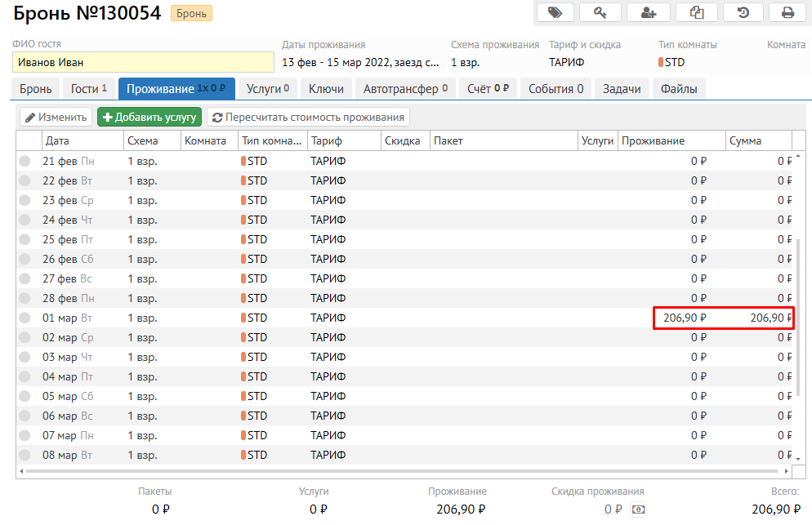Click the add guest icon button
The image size is (812, 525).
649,12
